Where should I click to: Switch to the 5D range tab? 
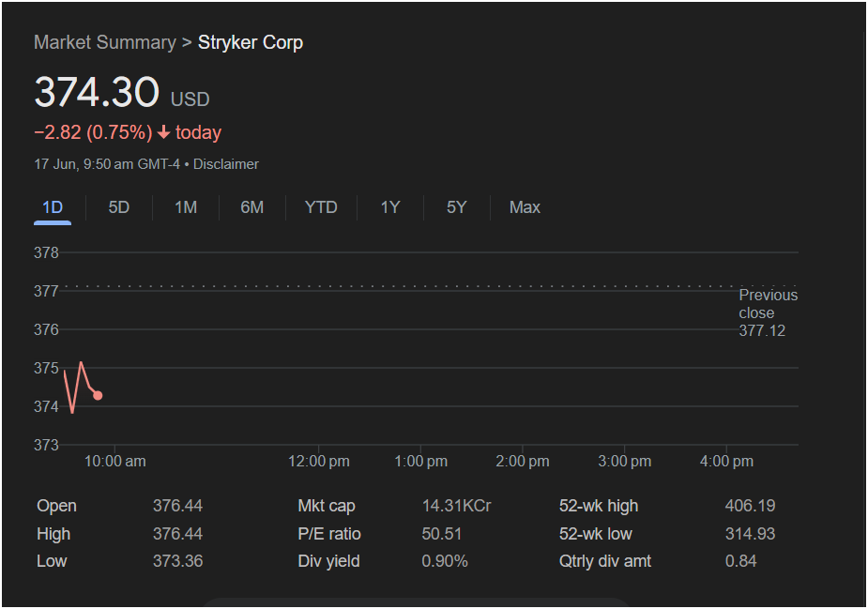119,207
